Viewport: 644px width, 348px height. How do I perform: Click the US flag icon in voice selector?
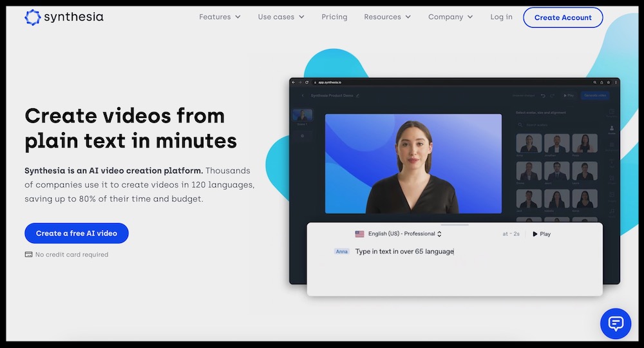[x=359, y=234]
